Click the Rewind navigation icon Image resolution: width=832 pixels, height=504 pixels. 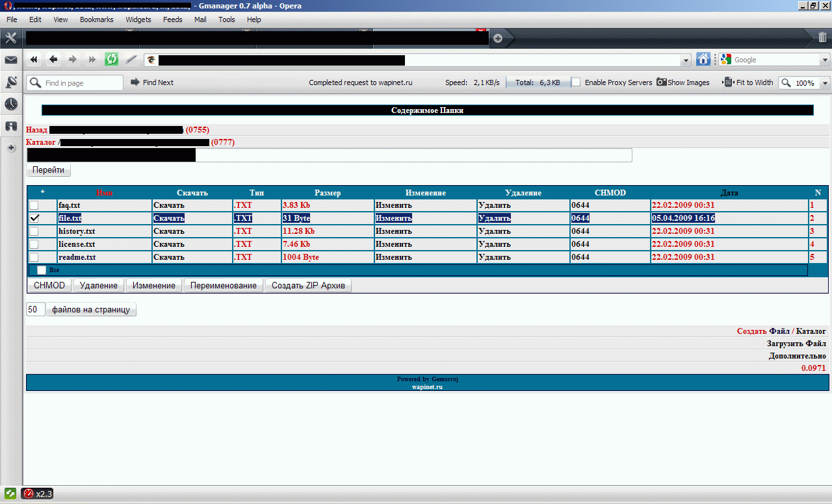coord(34,60)
